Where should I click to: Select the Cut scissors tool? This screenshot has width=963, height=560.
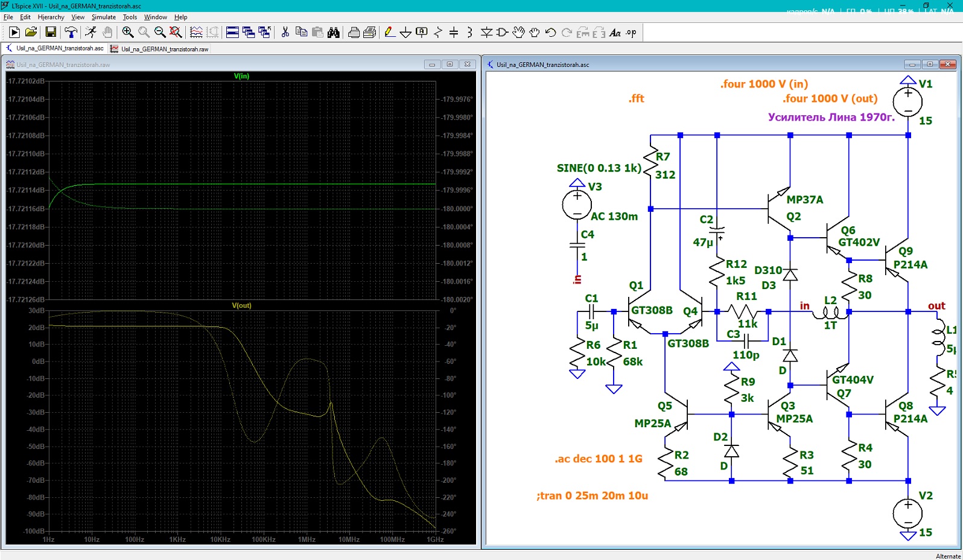pyautogui.click(x=285, y=33)
